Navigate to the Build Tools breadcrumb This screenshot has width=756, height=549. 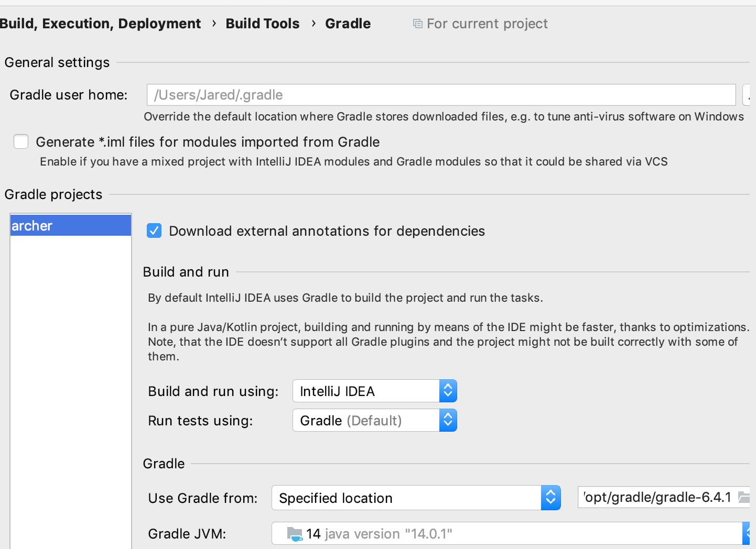coord(263,24)
